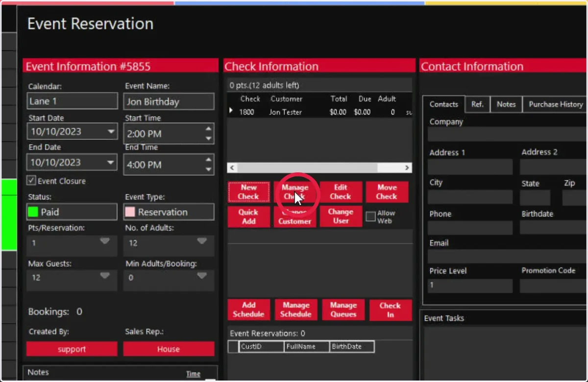Click the Customer column header in check list

(286, 99)
